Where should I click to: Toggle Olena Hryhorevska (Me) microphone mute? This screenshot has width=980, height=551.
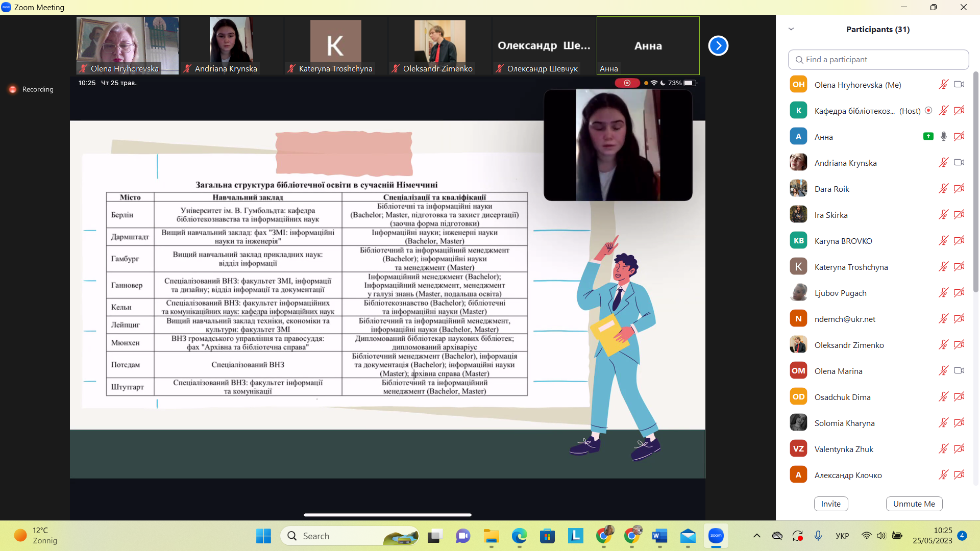coord(943,84)
